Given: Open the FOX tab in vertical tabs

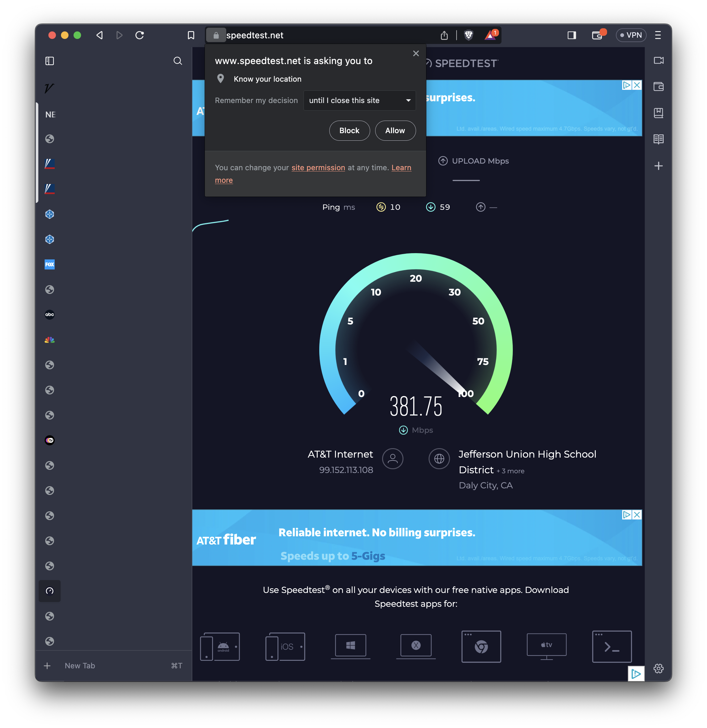Looking at the screenshot, I should [50, 264].
